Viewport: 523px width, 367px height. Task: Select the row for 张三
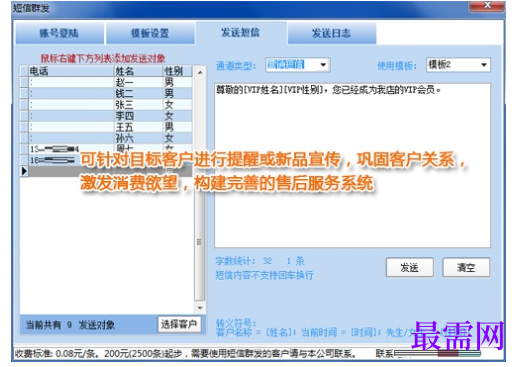pos(106,104)
